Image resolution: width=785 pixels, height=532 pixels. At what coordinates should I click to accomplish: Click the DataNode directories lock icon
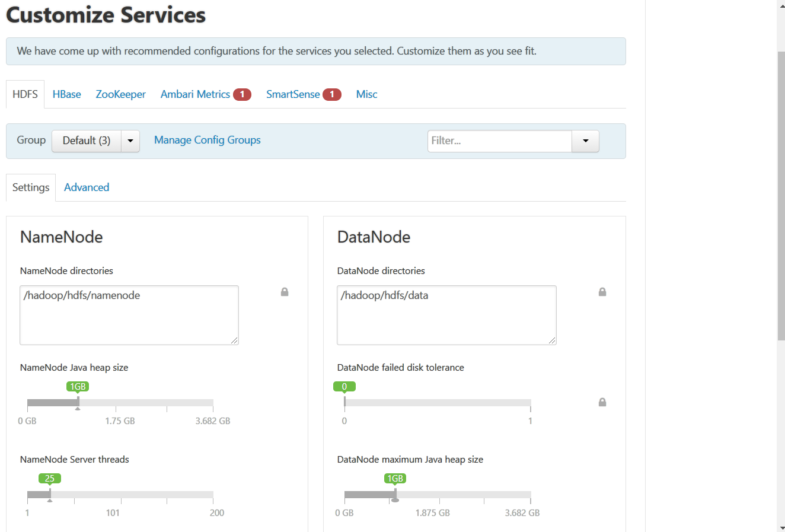point(602,292)
